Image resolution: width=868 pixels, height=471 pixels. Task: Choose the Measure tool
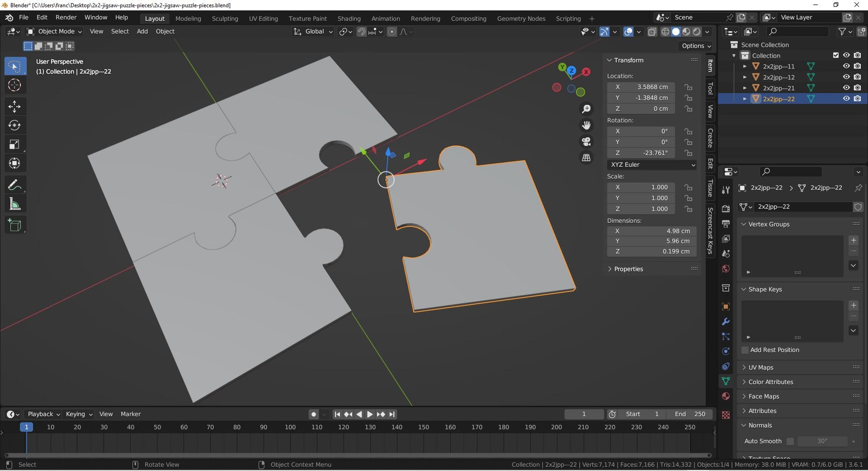coord(14,204)
